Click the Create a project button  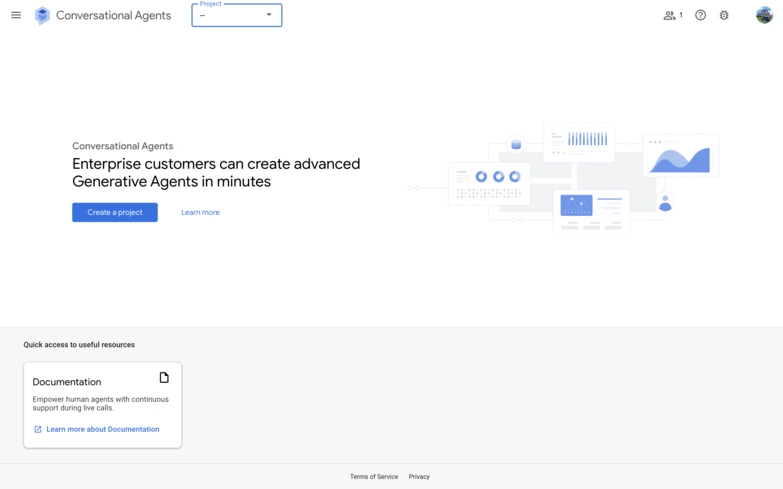tap(115, 212)
